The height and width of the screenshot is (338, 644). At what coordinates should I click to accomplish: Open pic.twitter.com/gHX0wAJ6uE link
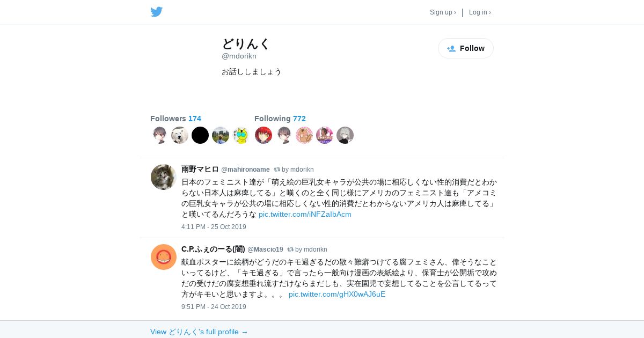(x=337, y=294)
